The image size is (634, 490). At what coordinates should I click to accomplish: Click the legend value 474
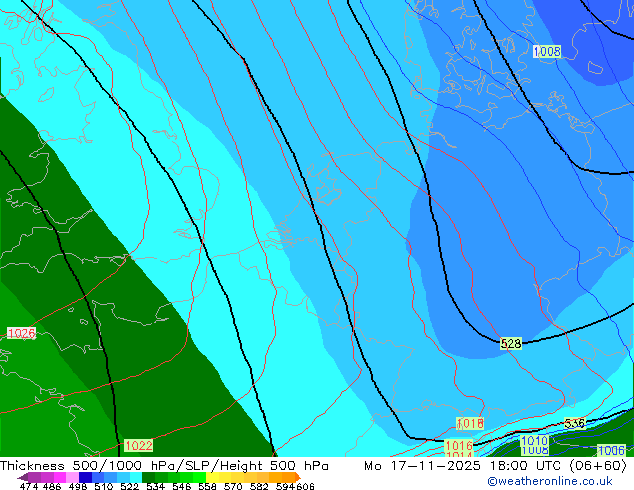click(x=29, y=486)
